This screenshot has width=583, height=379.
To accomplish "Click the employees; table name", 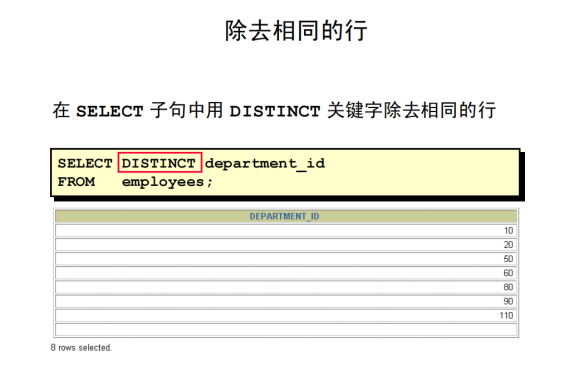I will tap(167, 183).
